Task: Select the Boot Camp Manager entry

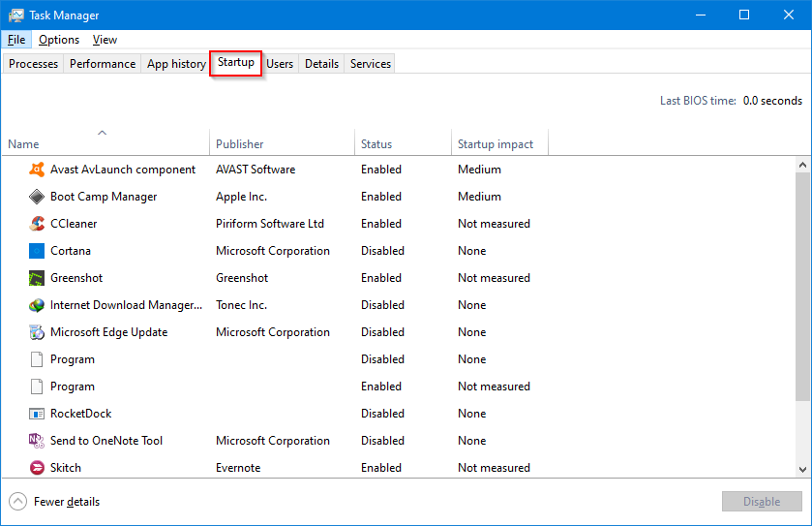Action: tap(104, 197)
